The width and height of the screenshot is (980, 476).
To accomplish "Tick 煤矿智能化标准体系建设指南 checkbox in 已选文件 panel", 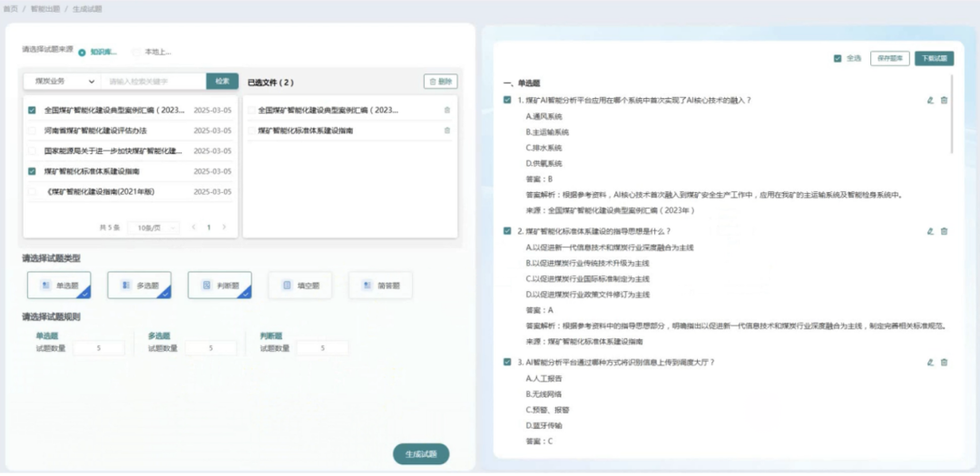I will (251, 131).
